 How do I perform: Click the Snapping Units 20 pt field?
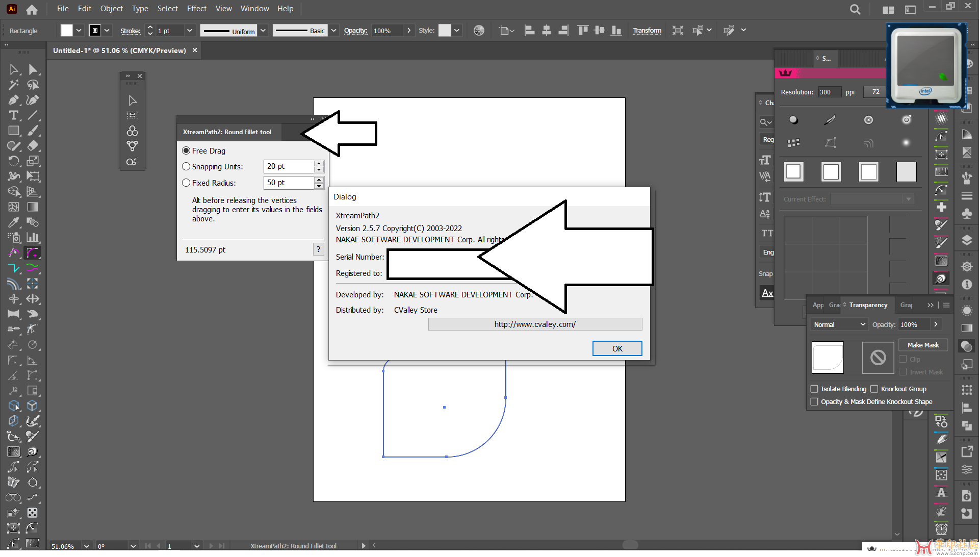coord(289,166)
